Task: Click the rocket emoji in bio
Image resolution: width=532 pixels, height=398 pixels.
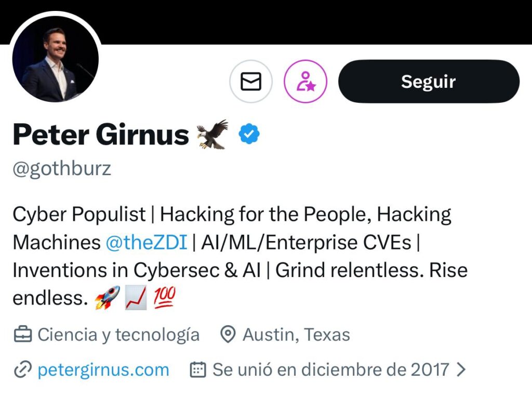Action: tap(107, 298)
